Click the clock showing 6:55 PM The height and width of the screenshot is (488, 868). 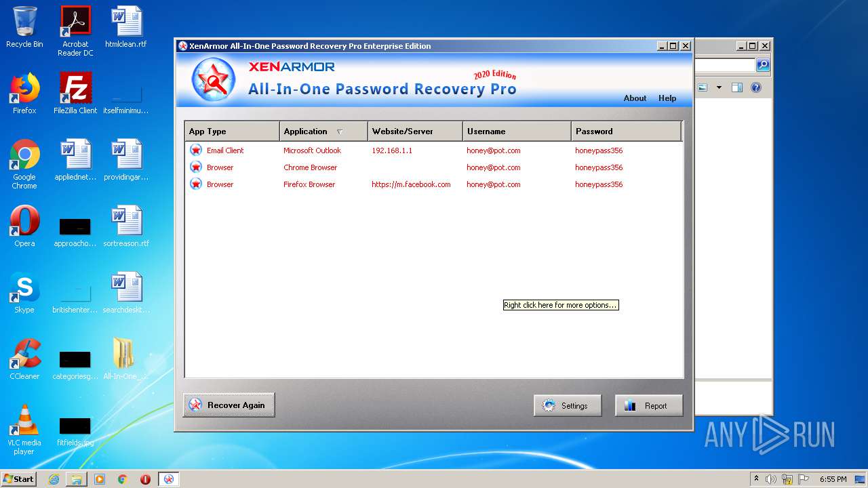833,479
